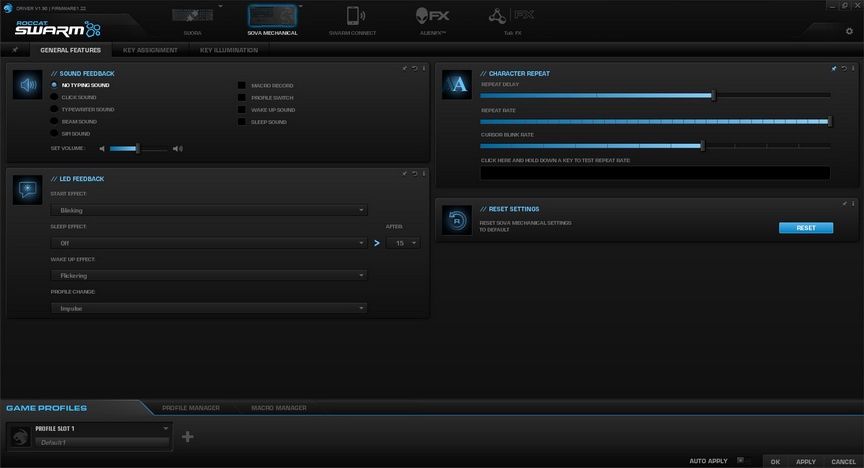Click the Character Repeat letter A icon
The width and height of the screenshot is (864, 468).
click(457, 84)
